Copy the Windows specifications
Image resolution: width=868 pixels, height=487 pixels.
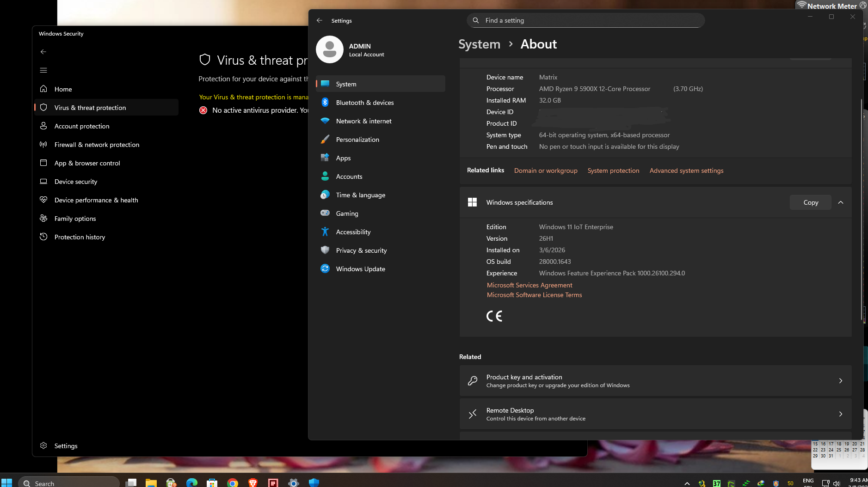(x=811, y=202)
